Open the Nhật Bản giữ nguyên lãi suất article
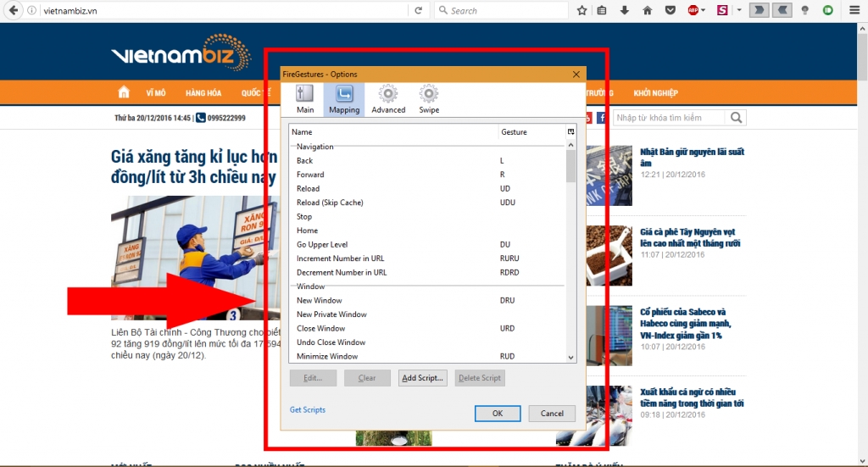The image size is (868, 467). [692, 157]
